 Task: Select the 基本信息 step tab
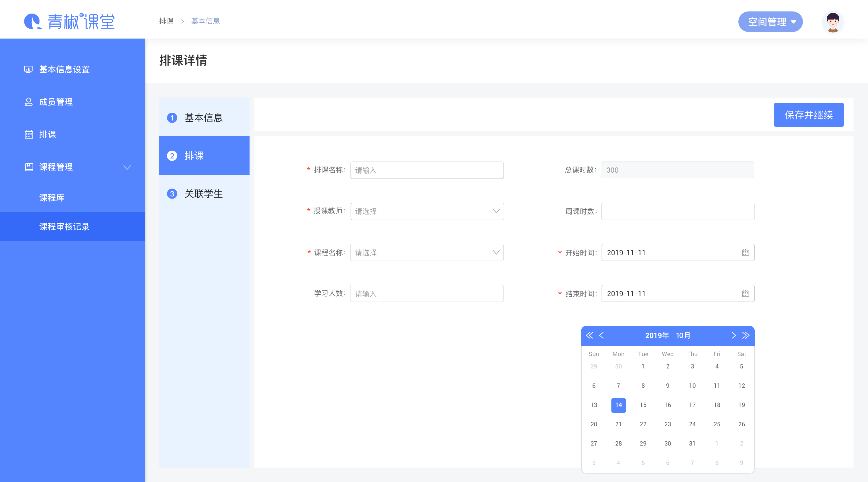204,117
